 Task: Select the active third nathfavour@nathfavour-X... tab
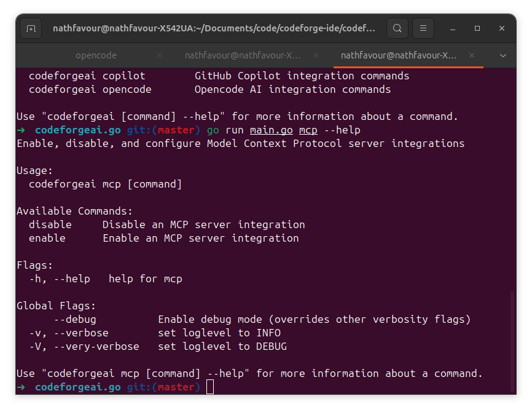tap(399, 55)
